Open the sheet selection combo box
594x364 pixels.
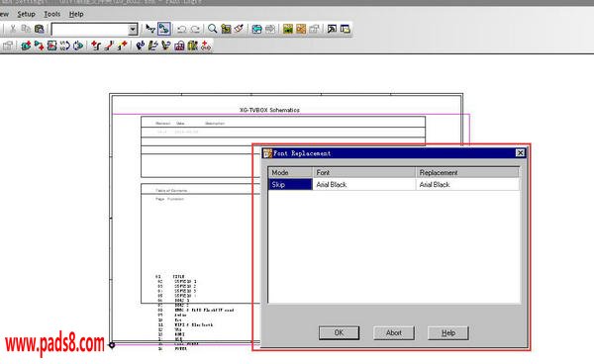click(94, 29)
